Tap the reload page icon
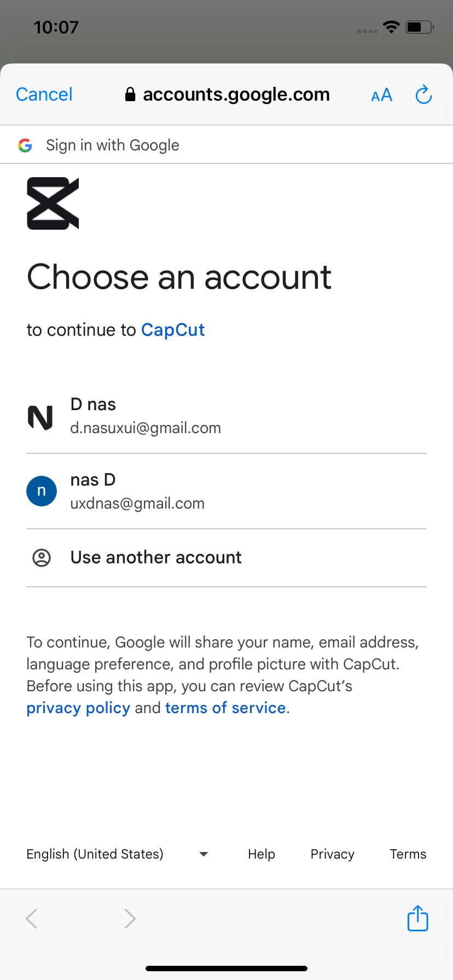Image resolution: width=453 pixels, height=980 pixels. click(x=423, y=95)
